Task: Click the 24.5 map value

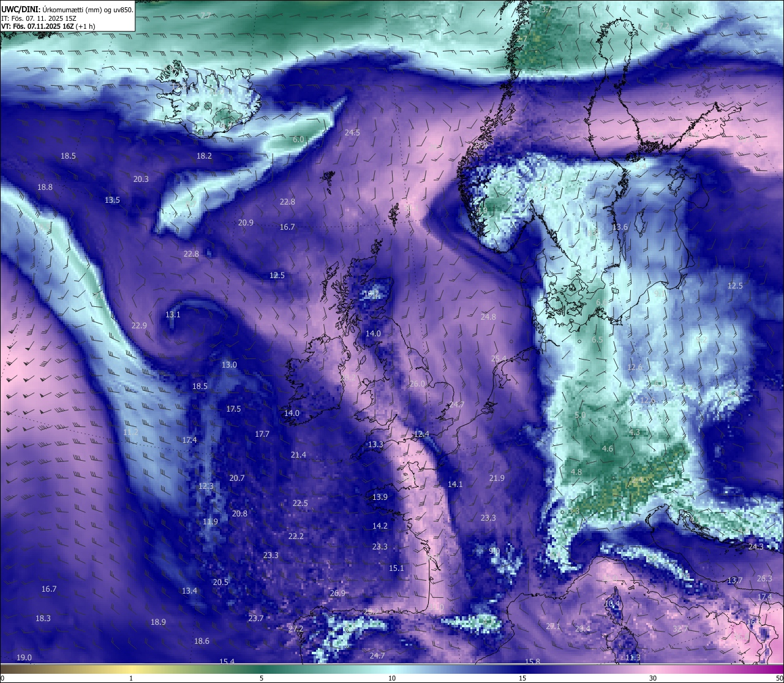Action: (x=352, y=133)
